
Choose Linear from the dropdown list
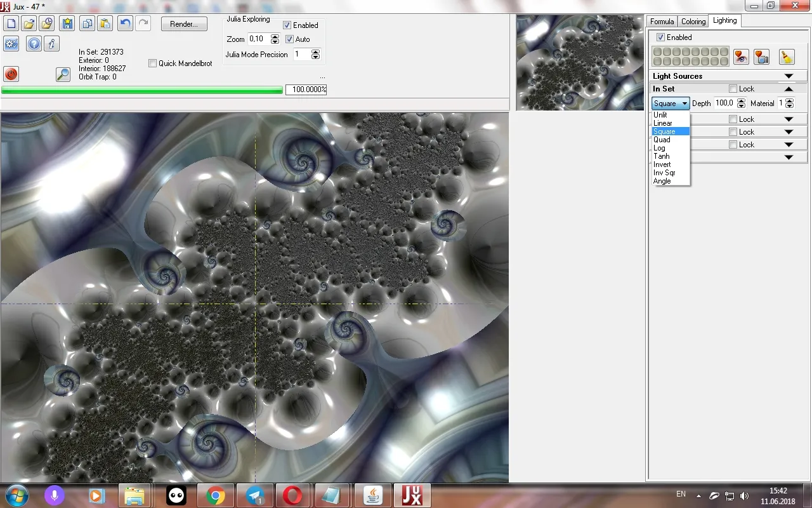tap(671, 123)
